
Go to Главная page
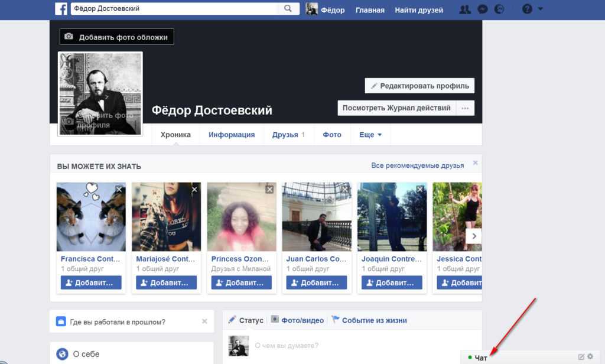370,11
